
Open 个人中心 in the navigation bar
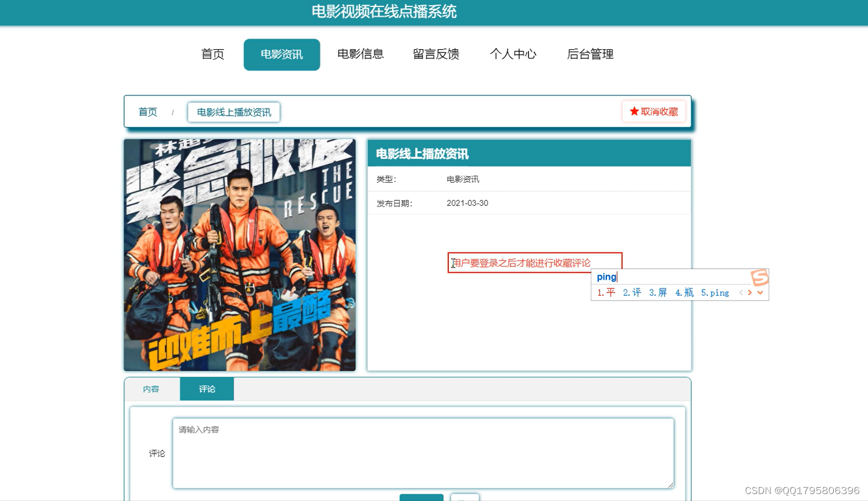click(513, 54)
